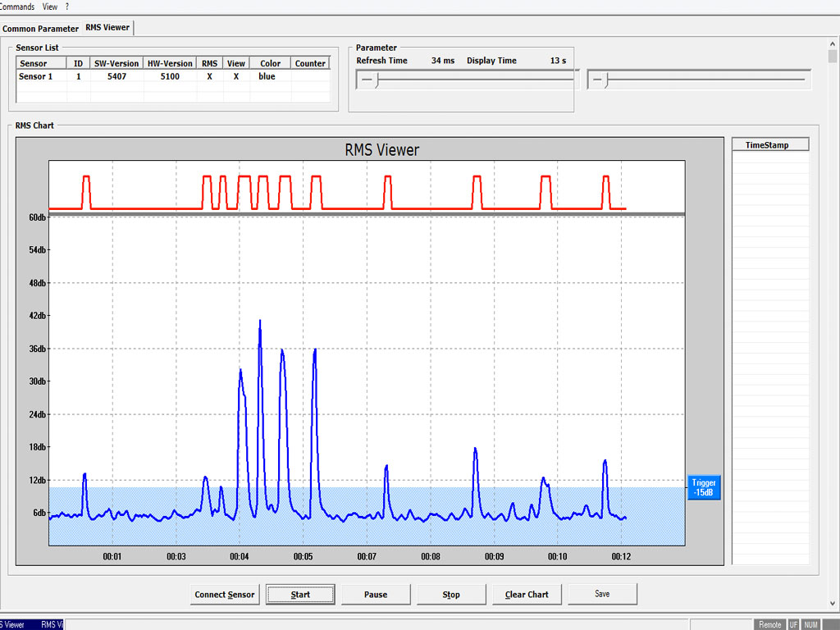Viewport: 840px width, 630px height.
Task: Click the scrollbar down arrow
Action: pyautogui.click(x=832, y=603)
